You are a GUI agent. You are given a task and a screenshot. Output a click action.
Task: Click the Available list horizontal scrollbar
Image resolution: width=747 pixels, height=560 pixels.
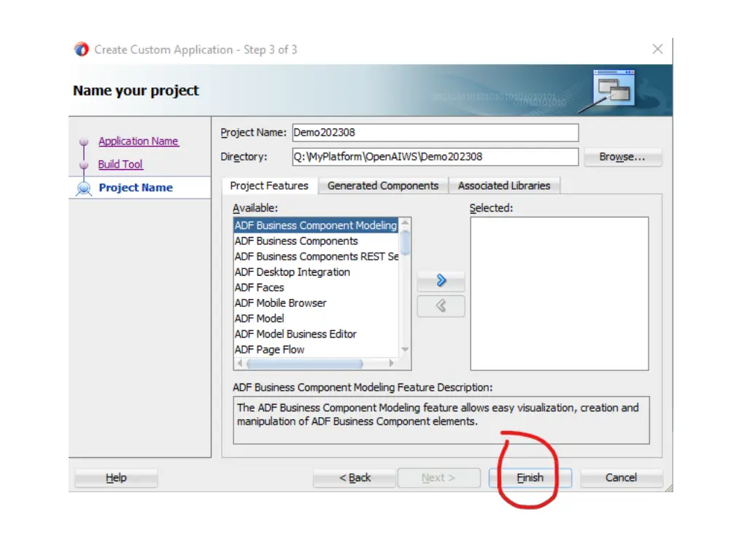coord(306,364)
